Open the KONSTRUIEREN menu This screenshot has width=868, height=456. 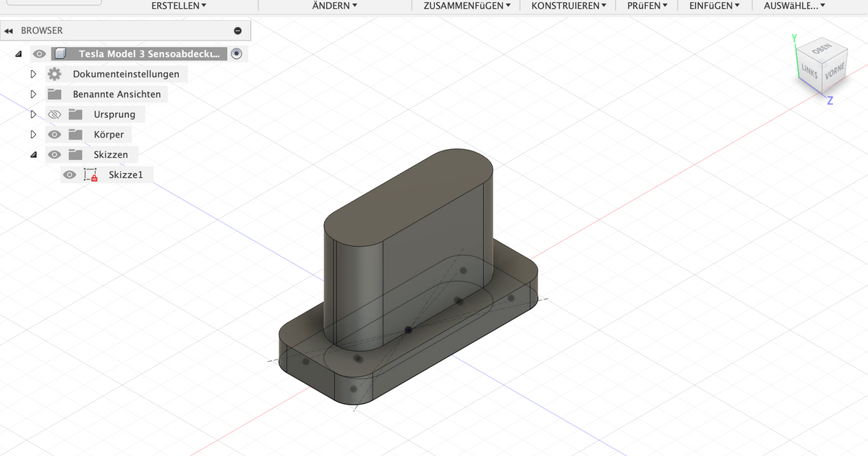pyautogui.click(x=566, y=6)
